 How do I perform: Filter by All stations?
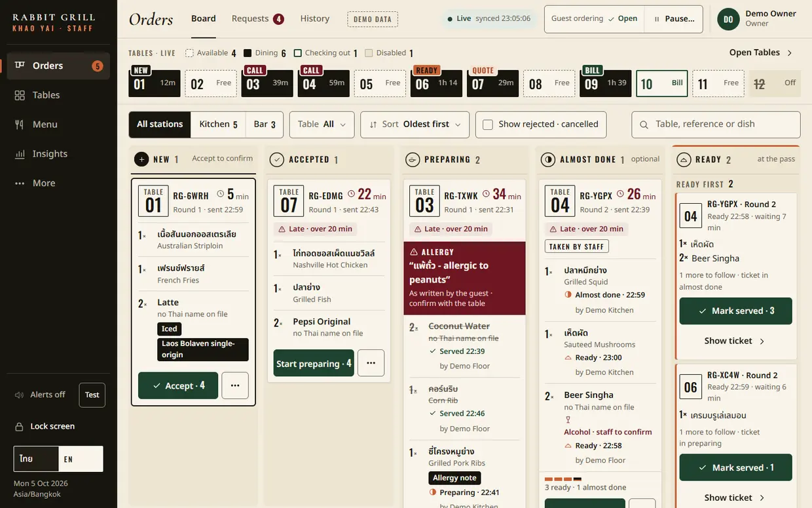[x=160, y=125]
